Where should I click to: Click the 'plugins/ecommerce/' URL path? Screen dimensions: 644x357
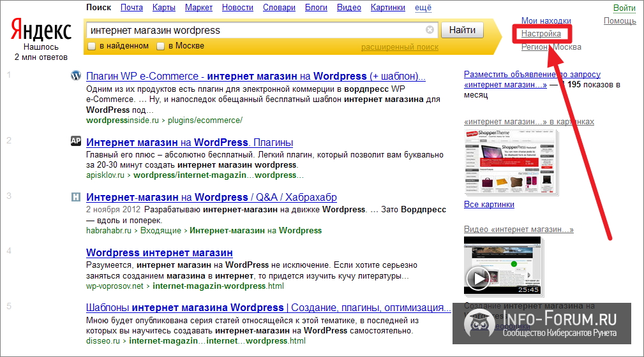click(205, 120)
